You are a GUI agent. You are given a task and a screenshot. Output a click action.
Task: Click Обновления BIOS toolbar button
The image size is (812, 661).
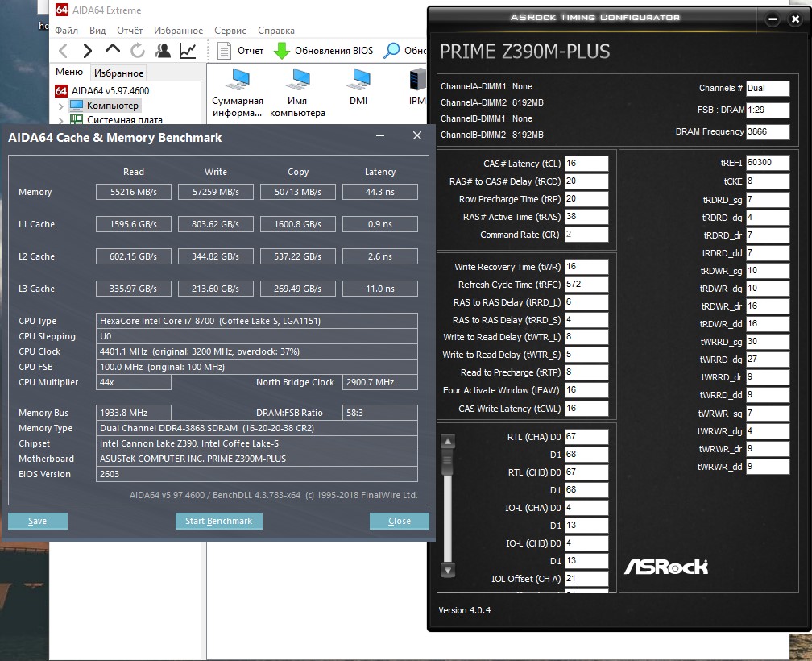point(324,50)
